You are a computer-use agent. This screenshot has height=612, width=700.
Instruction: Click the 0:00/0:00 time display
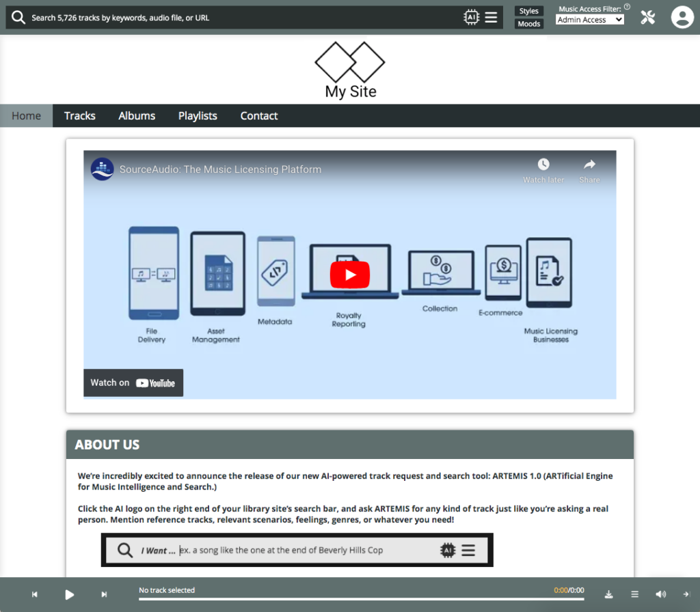click(569, 590)
